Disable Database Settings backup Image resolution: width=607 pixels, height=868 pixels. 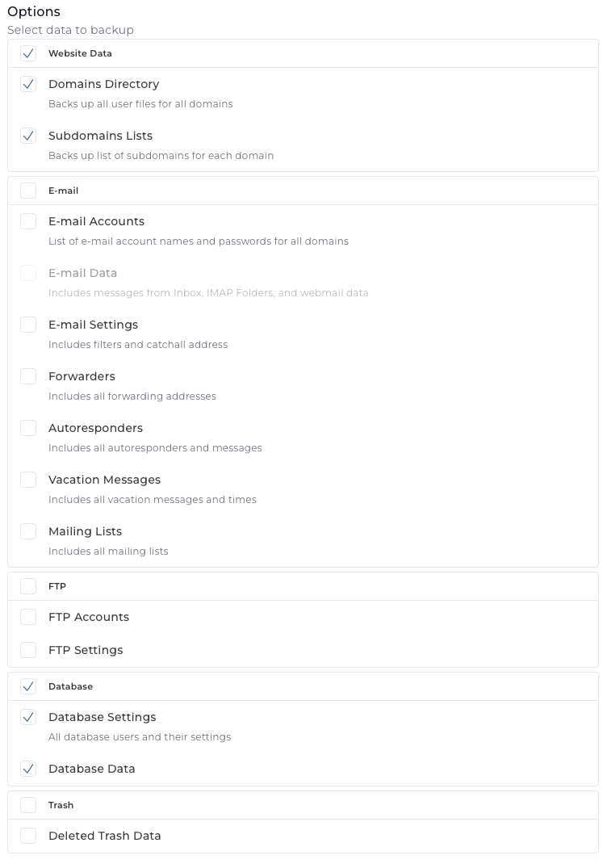[x=28, y=717]
